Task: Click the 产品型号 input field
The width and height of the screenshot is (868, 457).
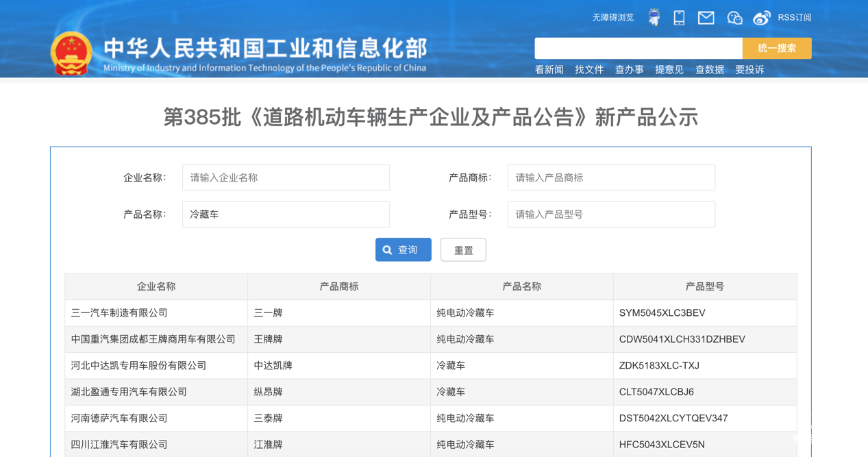Action: (611, 214)
